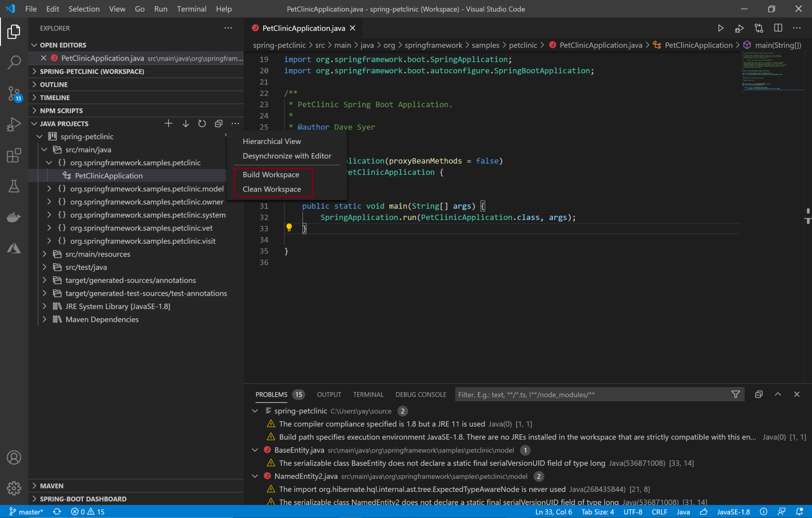This screenshot has width=812, height=518.
Task: Click 'Hierarchical View' in context menu
Action: [x=272, y=141]
